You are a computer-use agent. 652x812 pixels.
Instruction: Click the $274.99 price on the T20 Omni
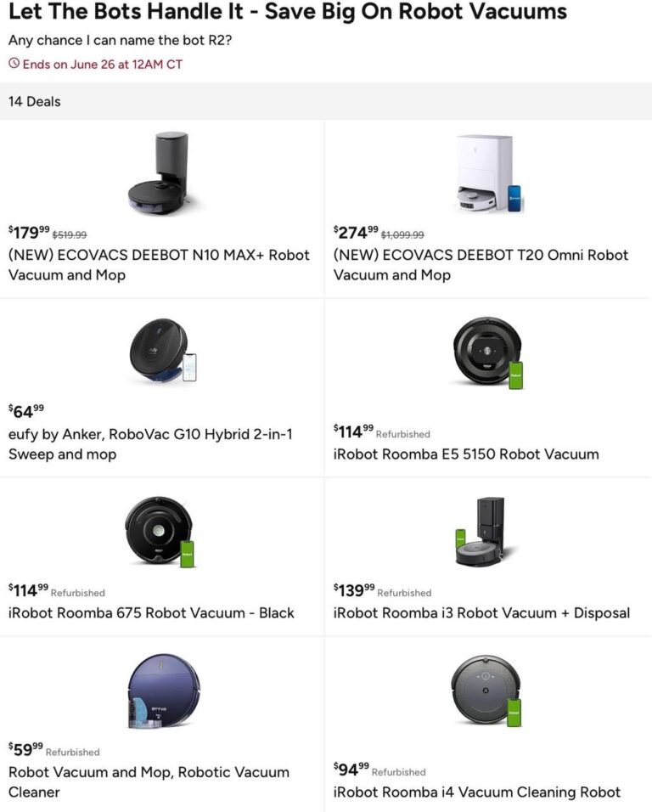click(x=356, y=232)
